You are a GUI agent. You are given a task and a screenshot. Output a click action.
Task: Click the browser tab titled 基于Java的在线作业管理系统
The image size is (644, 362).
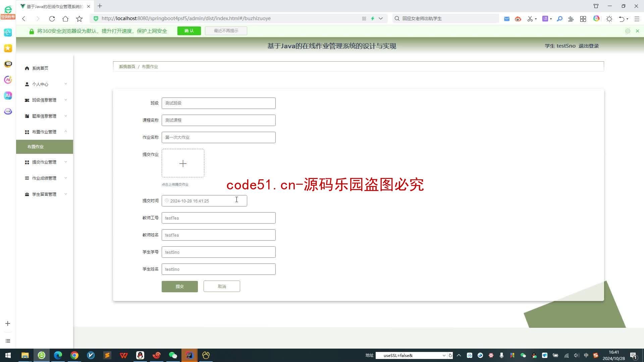55,6
